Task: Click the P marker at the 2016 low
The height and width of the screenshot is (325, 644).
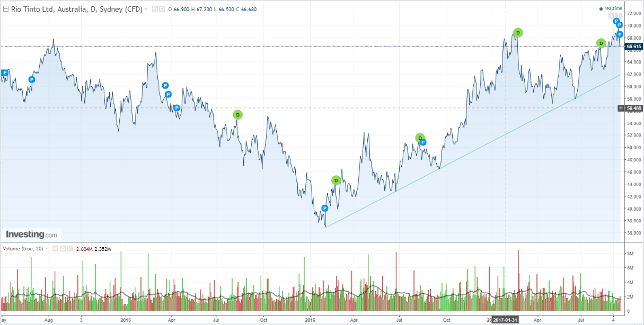Action: pyautogui.click(x=325, y=208)
